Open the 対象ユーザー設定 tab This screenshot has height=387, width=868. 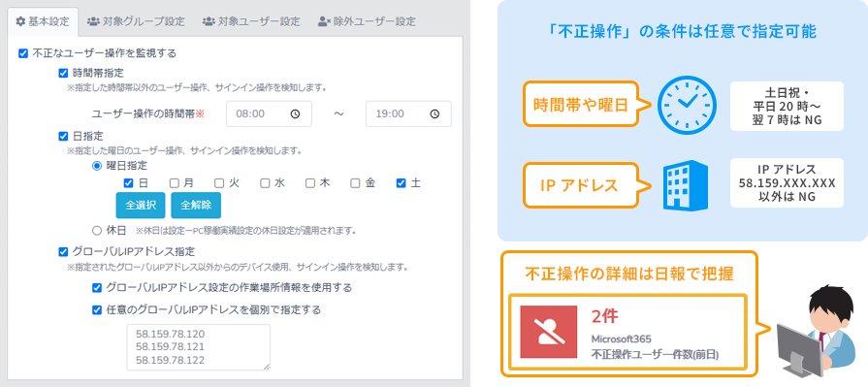tap(251, 22)
